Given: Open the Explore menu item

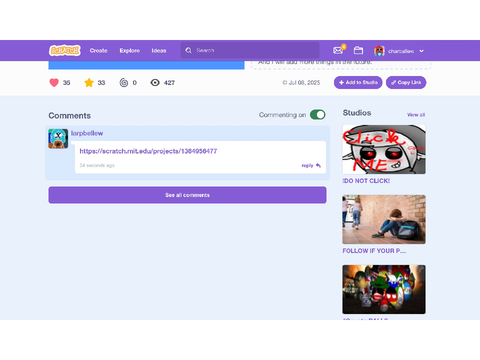Looking at the screenshot, I should point(130,51).
